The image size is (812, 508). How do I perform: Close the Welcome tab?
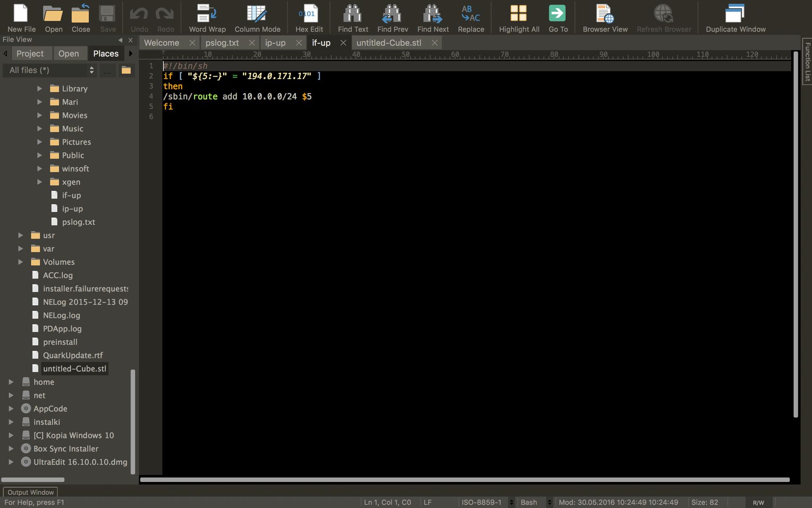pos(192,43)
